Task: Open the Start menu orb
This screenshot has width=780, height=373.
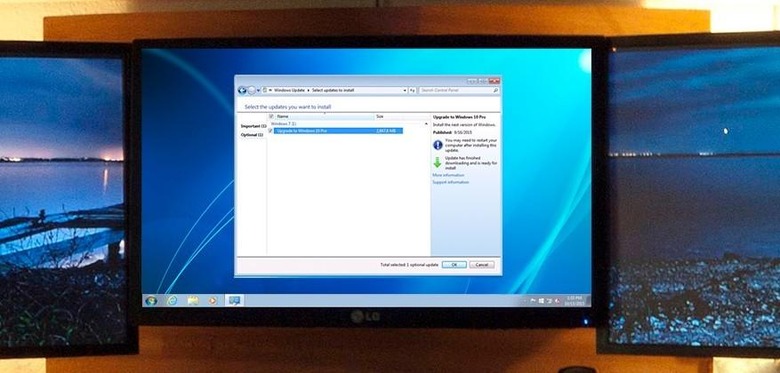Action: [151, 301]
